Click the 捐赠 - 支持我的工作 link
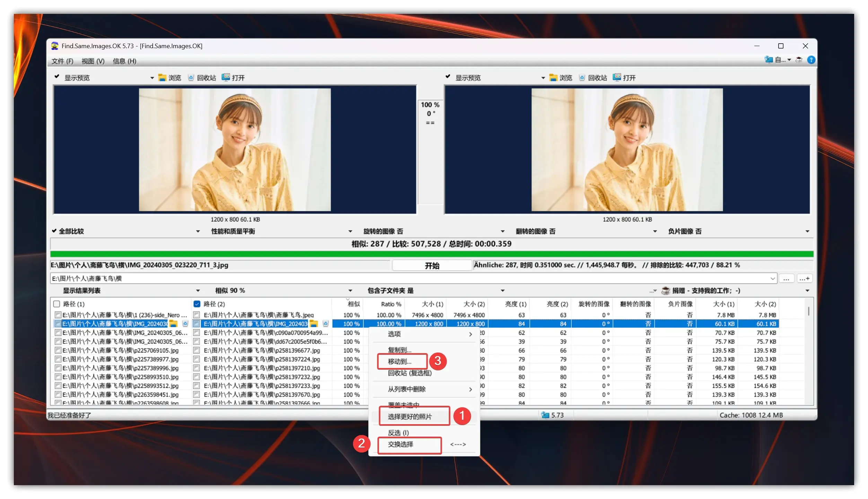The height and width of the screenshot is (499, 868). tap(706, 291)
